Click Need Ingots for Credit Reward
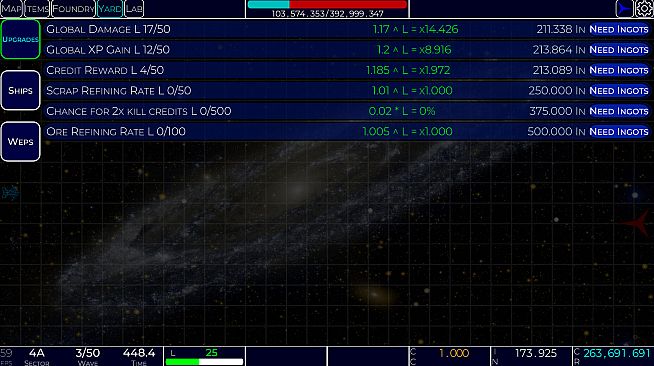Screen dimensions: 654x366 619,70
